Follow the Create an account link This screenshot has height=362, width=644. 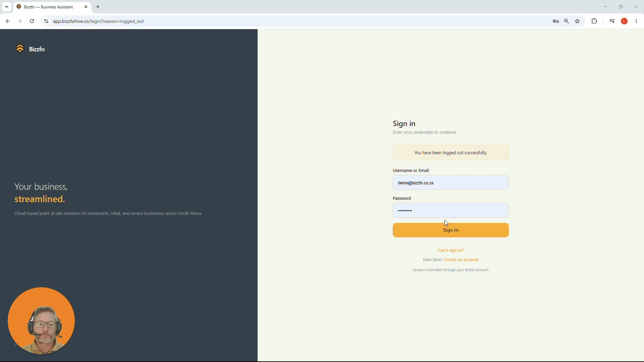[461, 260]
